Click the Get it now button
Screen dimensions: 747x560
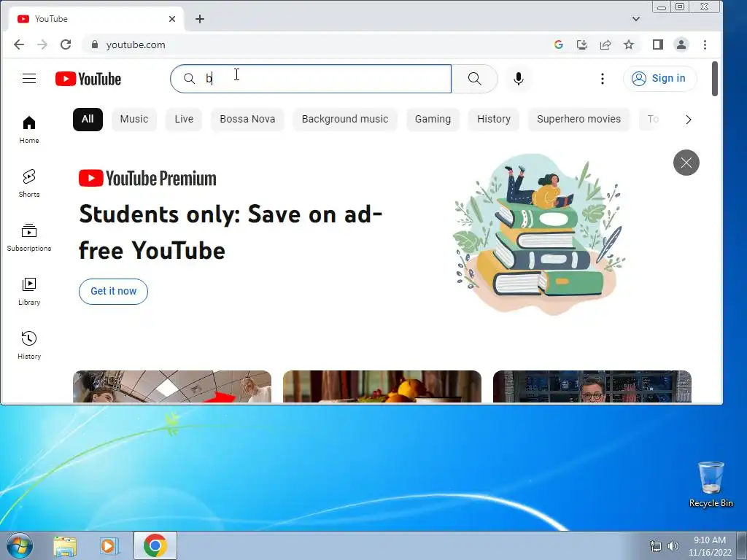pyautogui.click(x=113, y=292)
